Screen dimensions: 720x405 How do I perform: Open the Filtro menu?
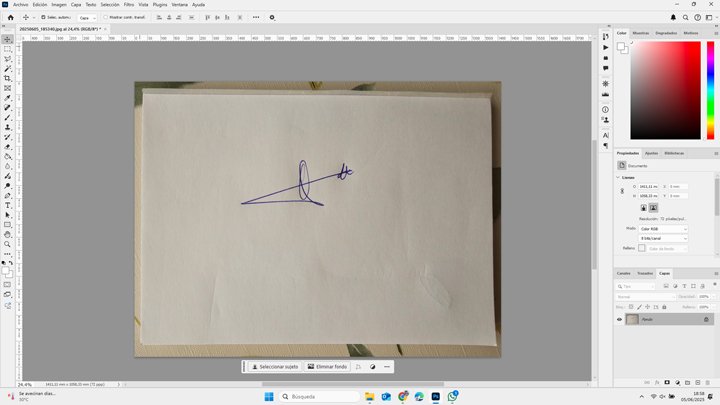128,4
